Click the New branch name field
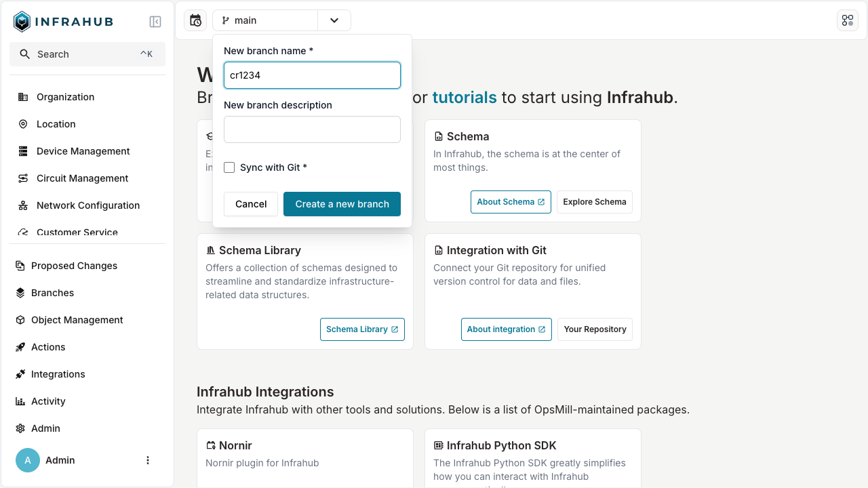The width and height of the screenshot is (868, 488). [x=312, y=75]
